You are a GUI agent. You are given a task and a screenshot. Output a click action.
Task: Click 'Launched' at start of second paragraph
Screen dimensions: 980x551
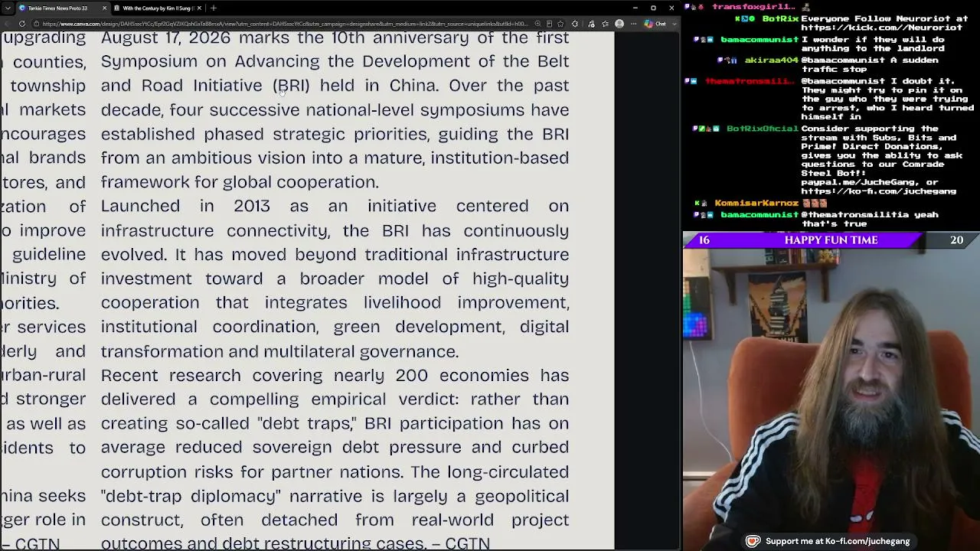point(140,206)
